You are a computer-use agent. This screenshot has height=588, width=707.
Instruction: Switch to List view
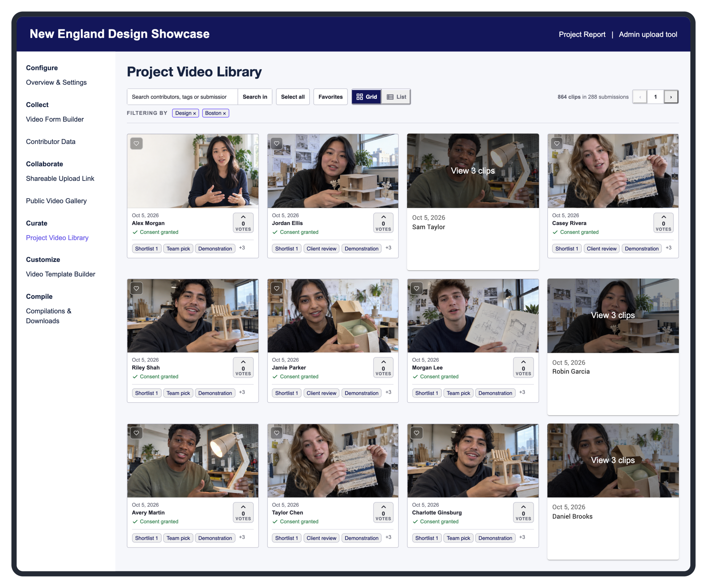pos(396,97)
